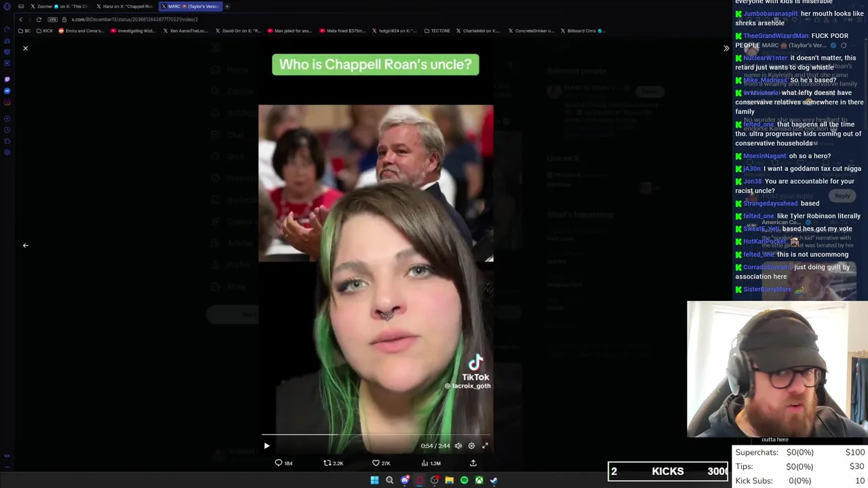The width and height of the screenshot is (868, 488).
Task: Play the paused video
Action: pyautogui.click(x=267, y=446)
